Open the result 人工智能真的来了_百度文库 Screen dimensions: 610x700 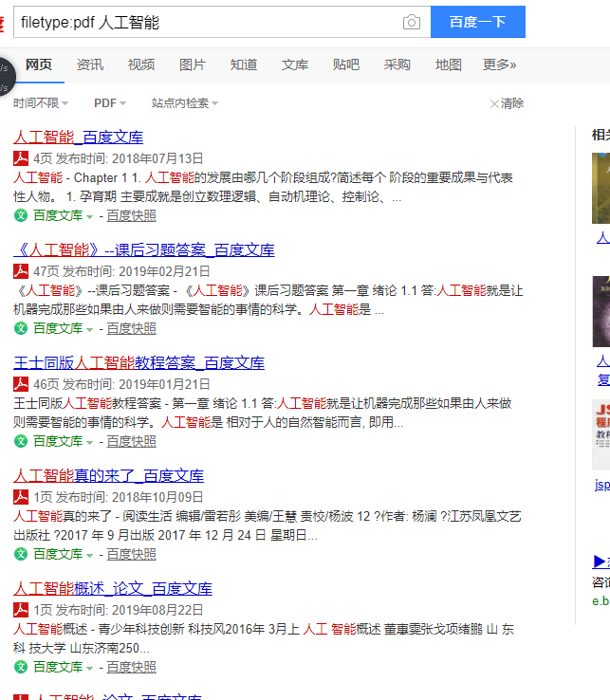coord(108,476)
